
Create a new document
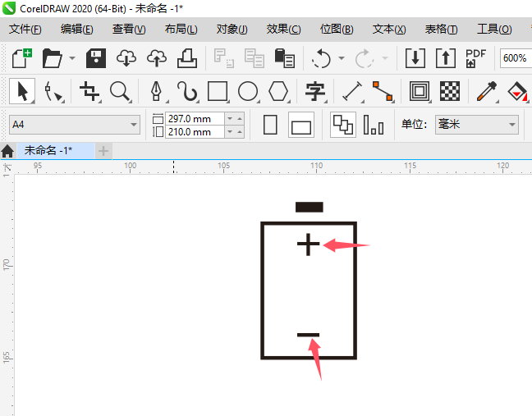tap(22, 58)
